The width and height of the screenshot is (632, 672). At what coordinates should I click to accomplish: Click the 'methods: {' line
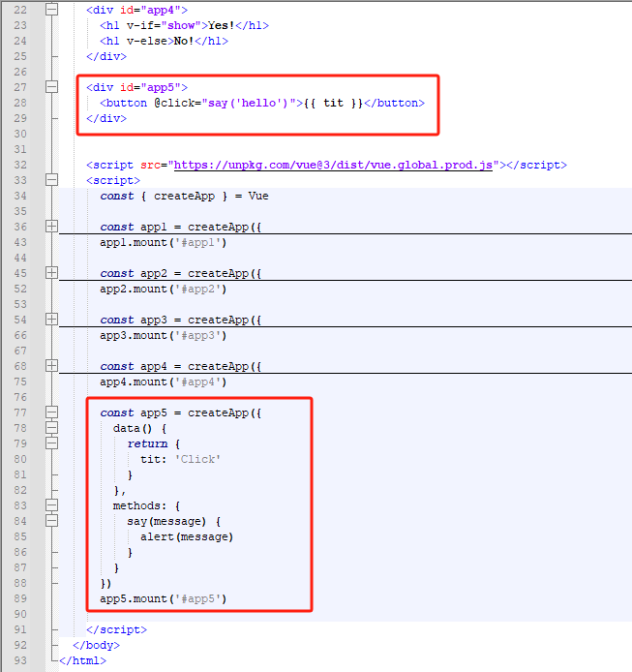[x=146, y=505]
